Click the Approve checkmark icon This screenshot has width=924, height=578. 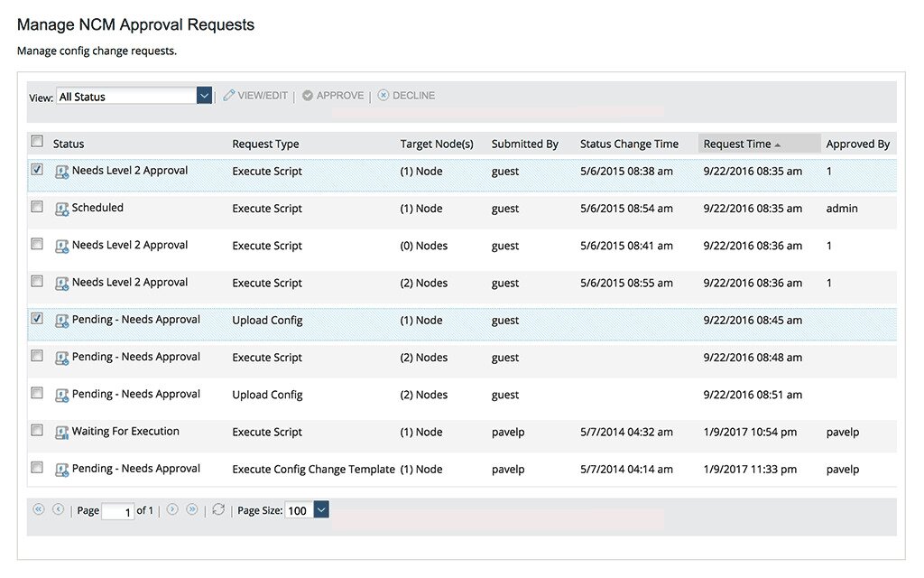(x=306, y=95)
